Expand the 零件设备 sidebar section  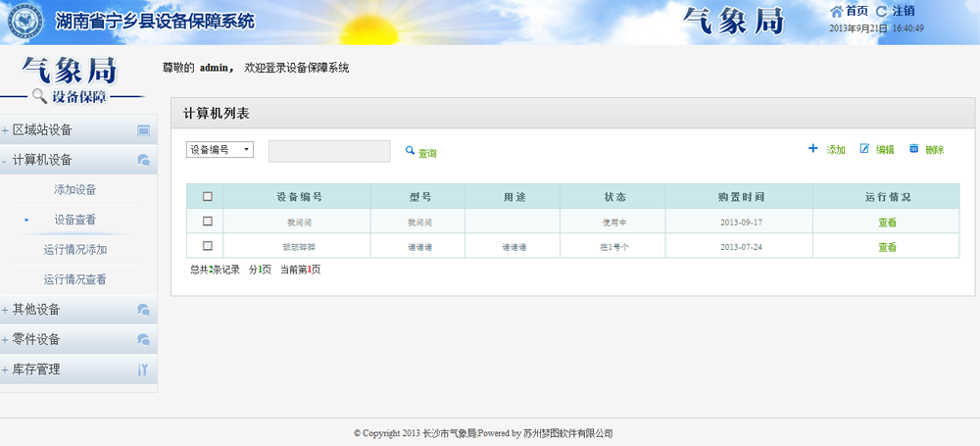36,340
